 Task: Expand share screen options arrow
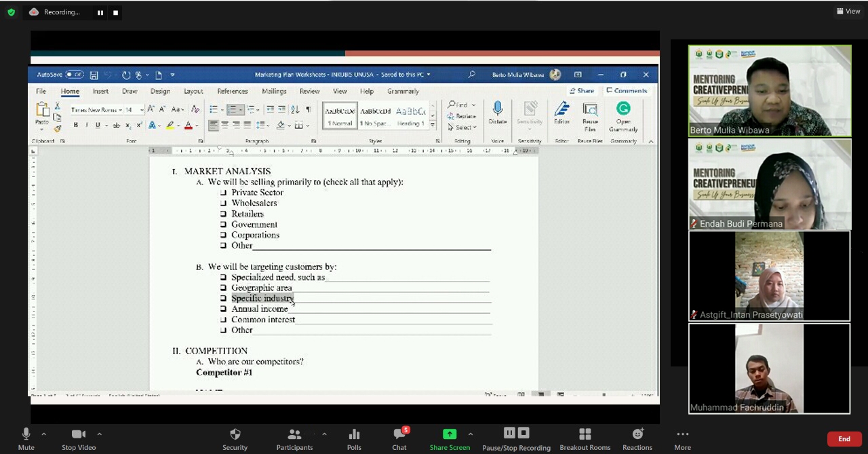[471, 434]
